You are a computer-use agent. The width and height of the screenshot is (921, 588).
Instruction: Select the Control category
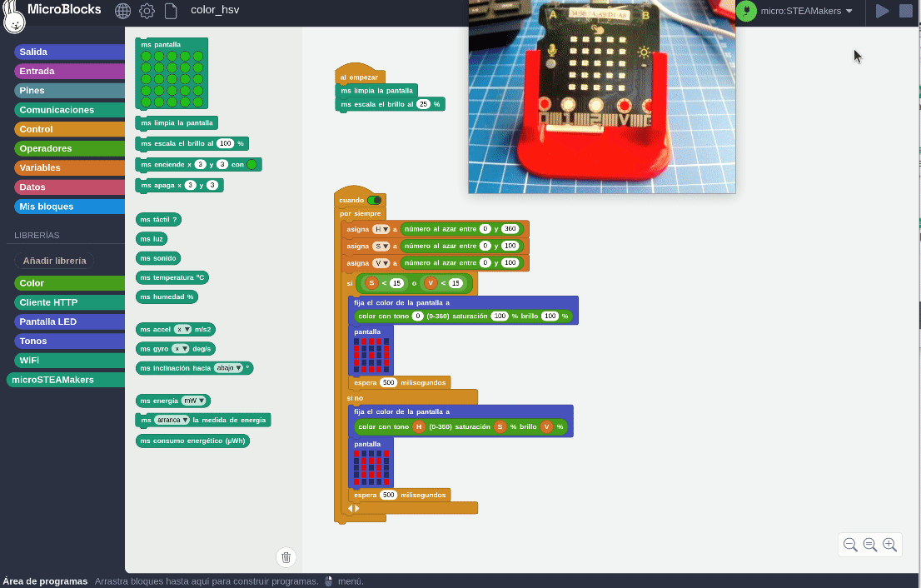tap(69, 129)
